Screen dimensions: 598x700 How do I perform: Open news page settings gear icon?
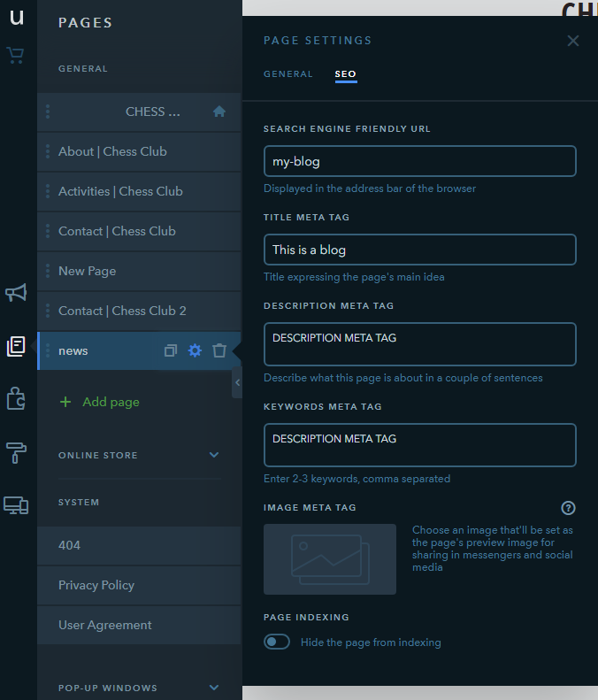pos(195,351)
